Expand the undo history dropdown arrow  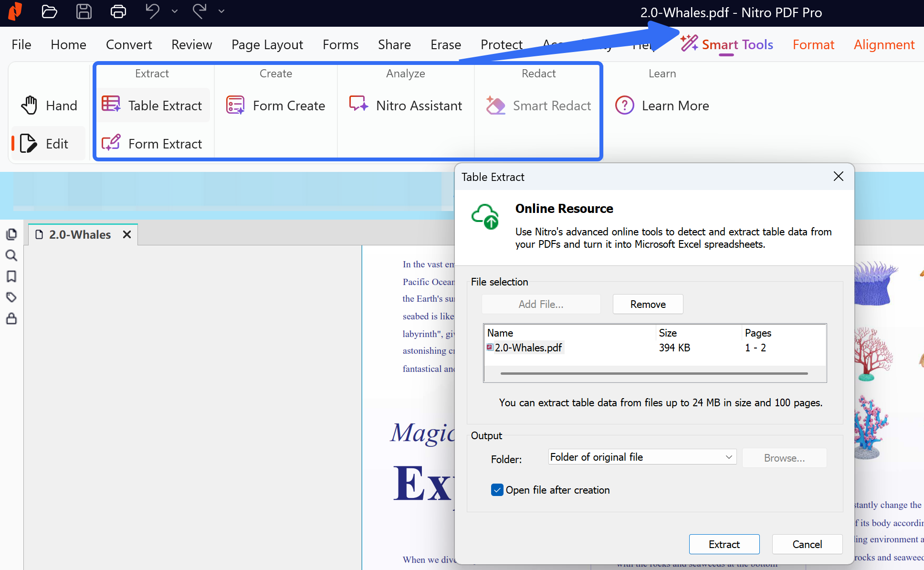click(x=175, y=11)
